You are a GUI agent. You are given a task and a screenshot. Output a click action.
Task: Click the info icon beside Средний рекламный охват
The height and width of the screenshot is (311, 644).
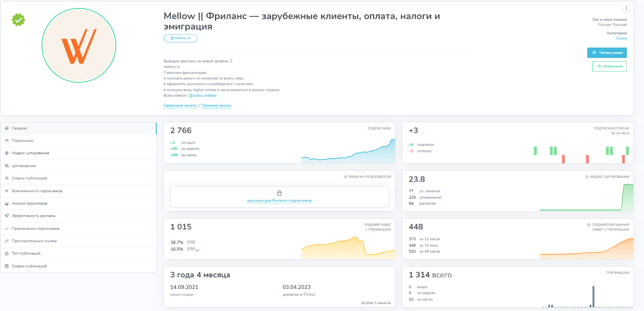588,225
